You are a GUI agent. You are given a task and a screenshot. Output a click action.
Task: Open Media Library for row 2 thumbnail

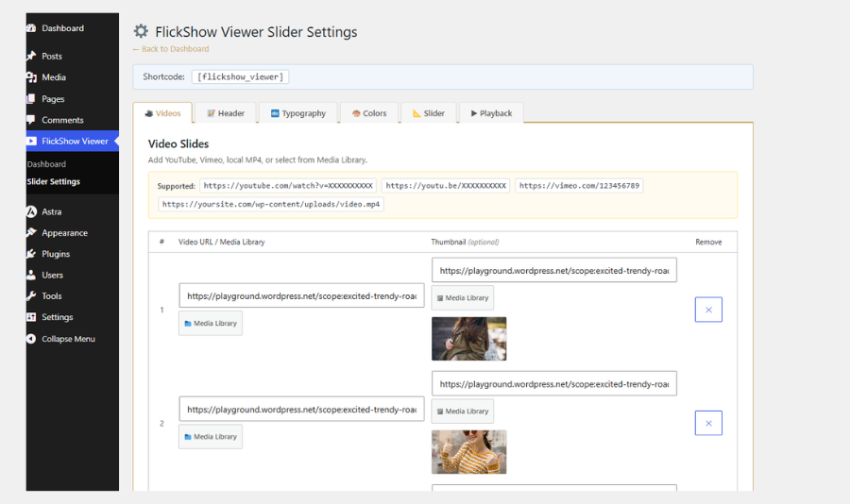(463, 412)
